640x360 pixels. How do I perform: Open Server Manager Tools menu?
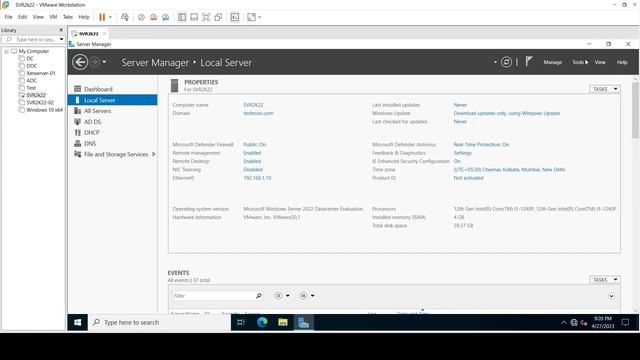click(578, 62)
